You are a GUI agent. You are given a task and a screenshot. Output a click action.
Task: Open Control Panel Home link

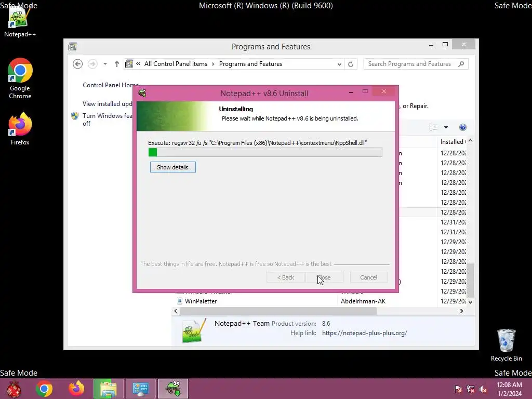click(111, 85)
